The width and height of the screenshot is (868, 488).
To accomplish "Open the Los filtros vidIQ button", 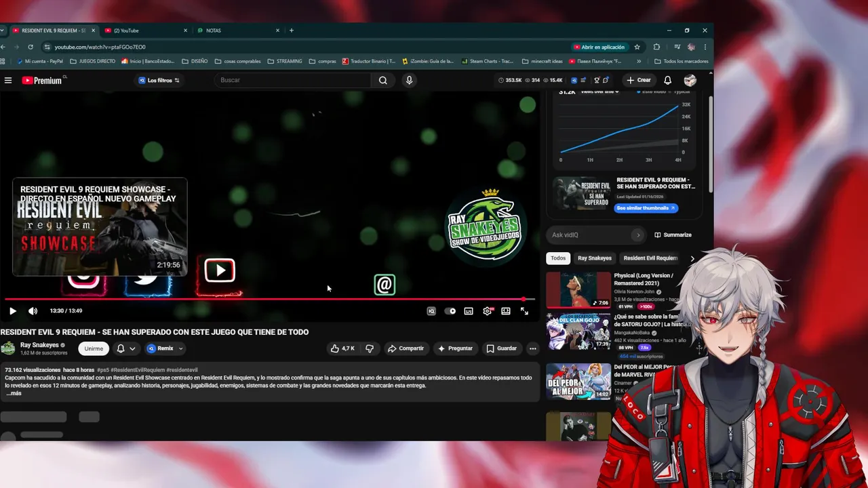I will [159, 80].
